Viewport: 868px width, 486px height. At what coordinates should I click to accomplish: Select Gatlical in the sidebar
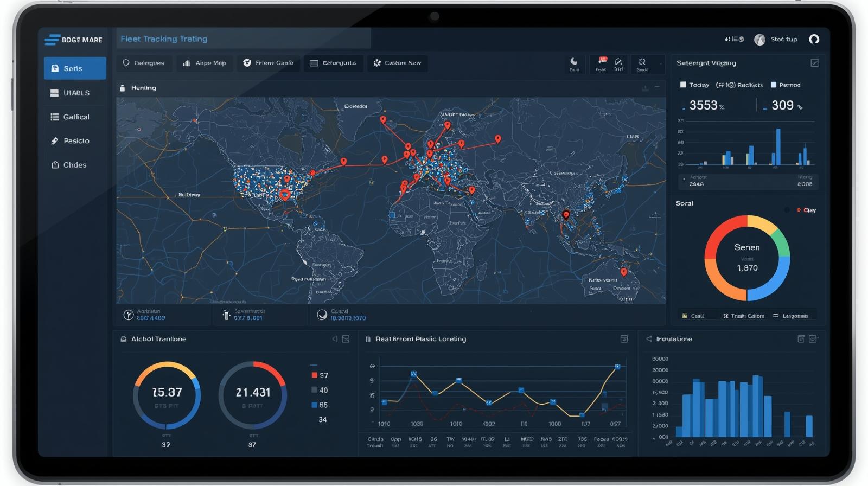click(x=75, y=117)
